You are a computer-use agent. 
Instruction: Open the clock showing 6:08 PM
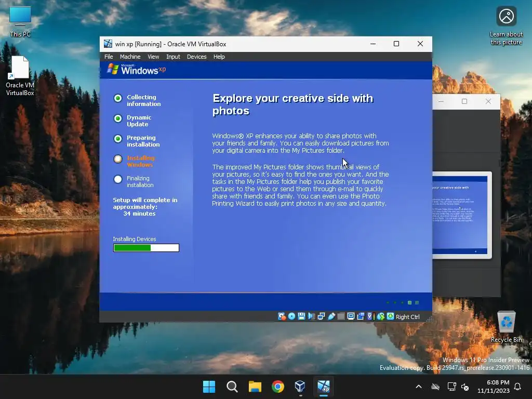[494, 387]
